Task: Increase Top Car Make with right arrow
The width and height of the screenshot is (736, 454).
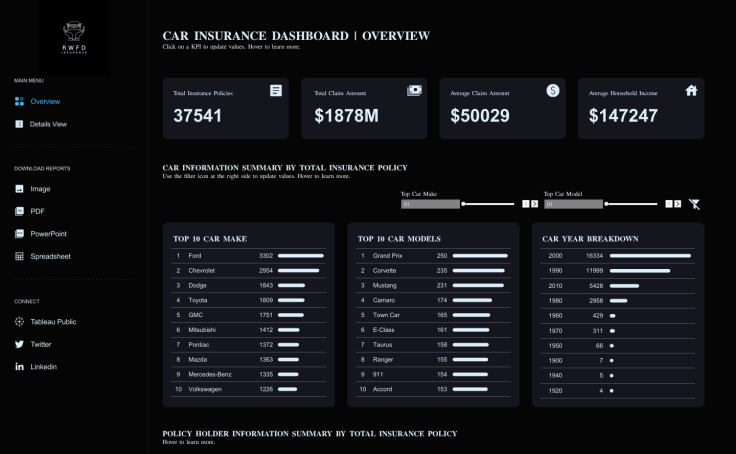Action: point(535,204)
